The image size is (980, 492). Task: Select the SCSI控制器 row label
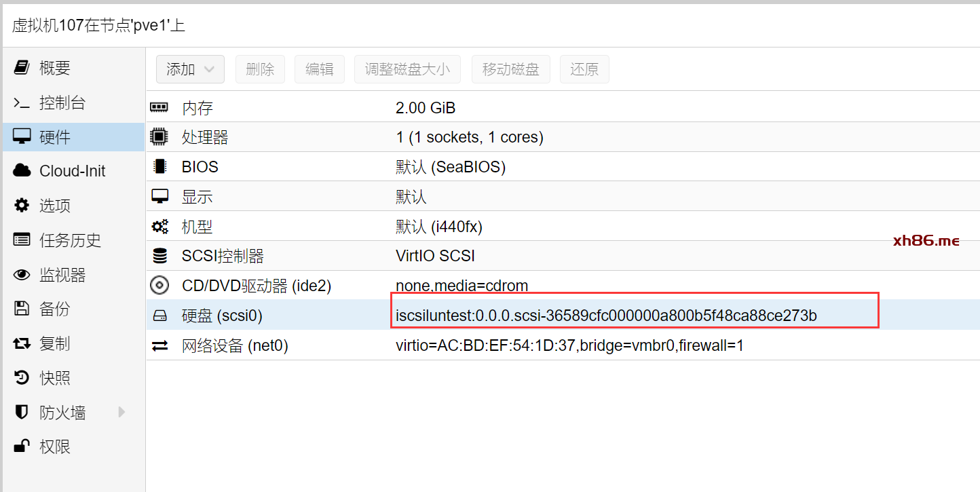[x=223, y=257]
